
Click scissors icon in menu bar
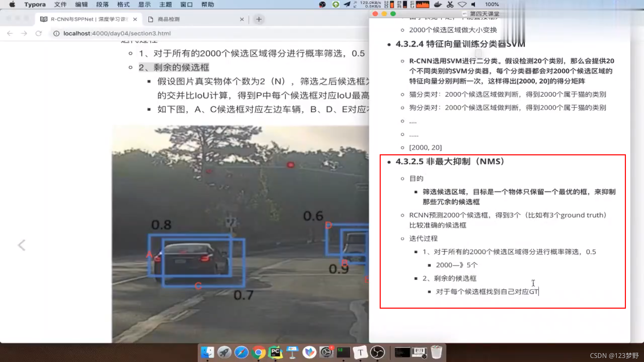(x=450, y=4)
